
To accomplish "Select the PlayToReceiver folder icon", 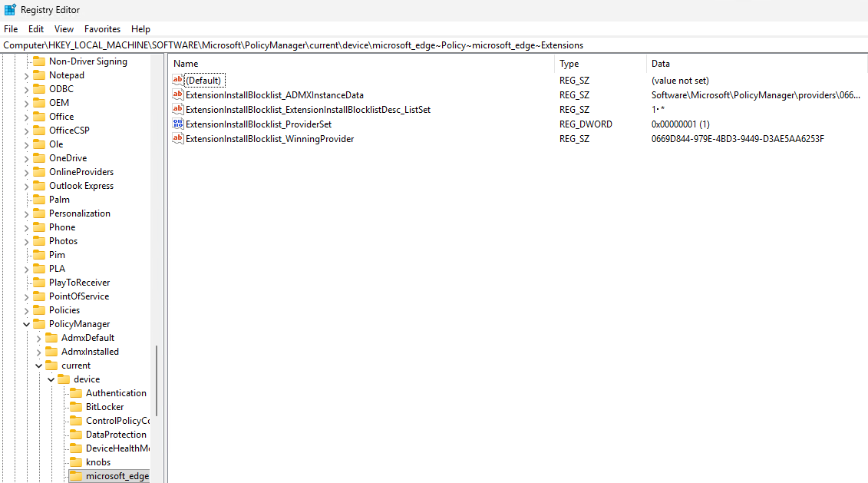I will click(x=39, y=283).
